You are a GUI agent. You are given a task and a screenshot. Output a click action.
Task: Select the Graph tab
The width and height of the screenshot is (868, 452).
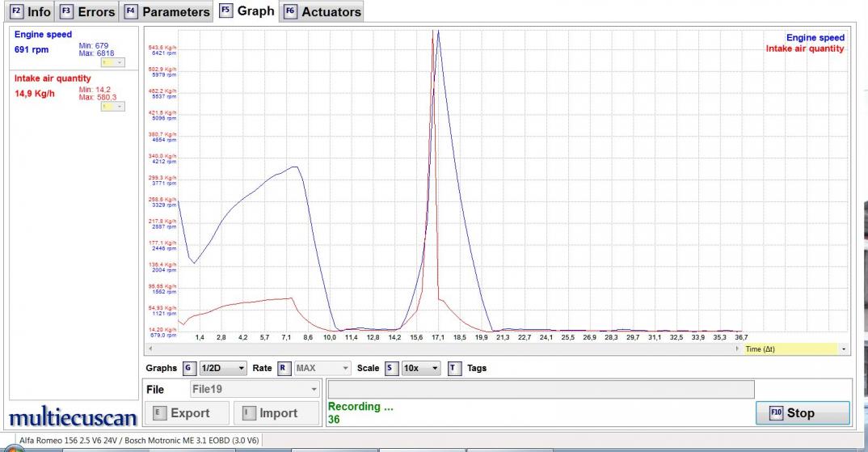coord(246,11)
